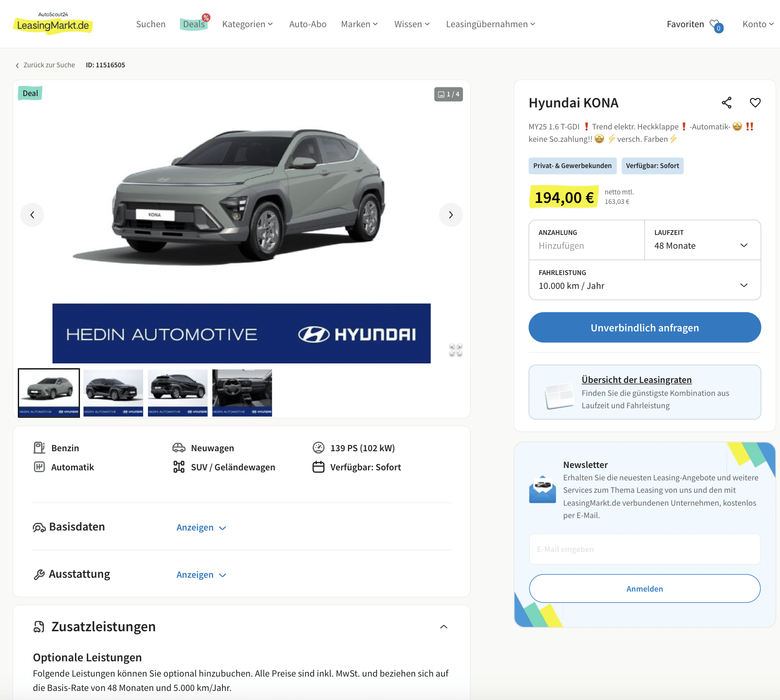Image resolution: width=780 pixels, height=700 pixels.
Task: Open Favoriten heart icon in header
Action: point(716,25)
